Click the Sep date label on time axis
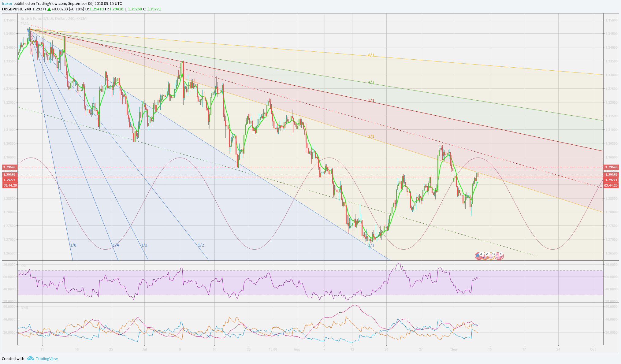Screen dimensions: 621x364 click(454, 349)
